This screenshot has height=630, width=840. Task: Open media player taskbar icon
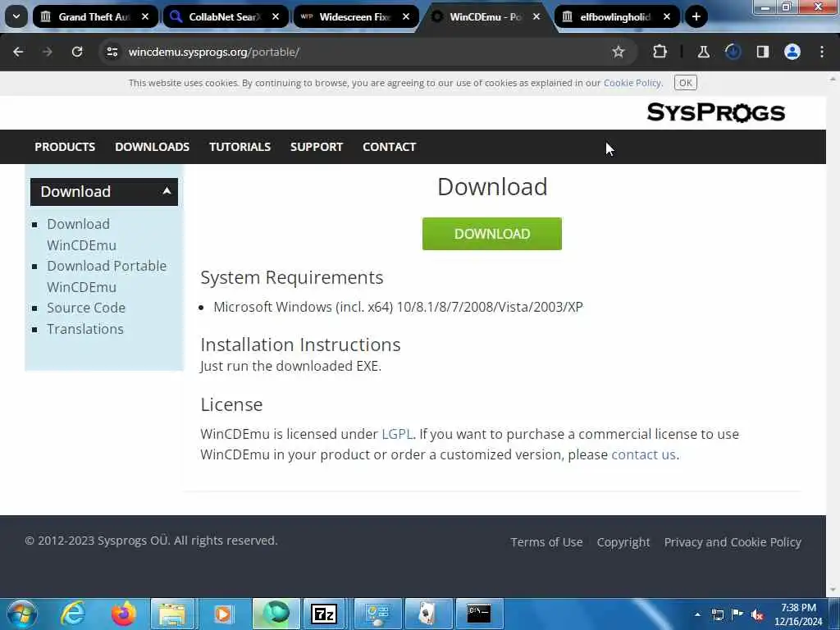click(x=223, y=614)
